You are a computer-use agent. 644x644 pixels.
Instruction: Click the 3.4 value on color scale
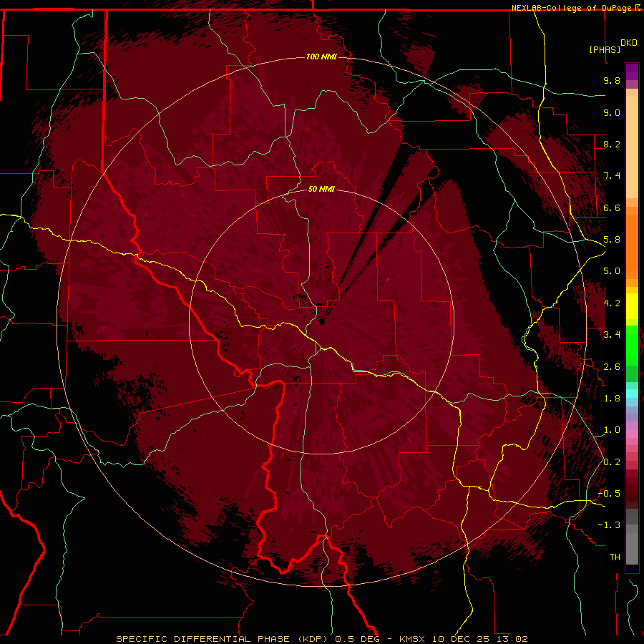612,335
